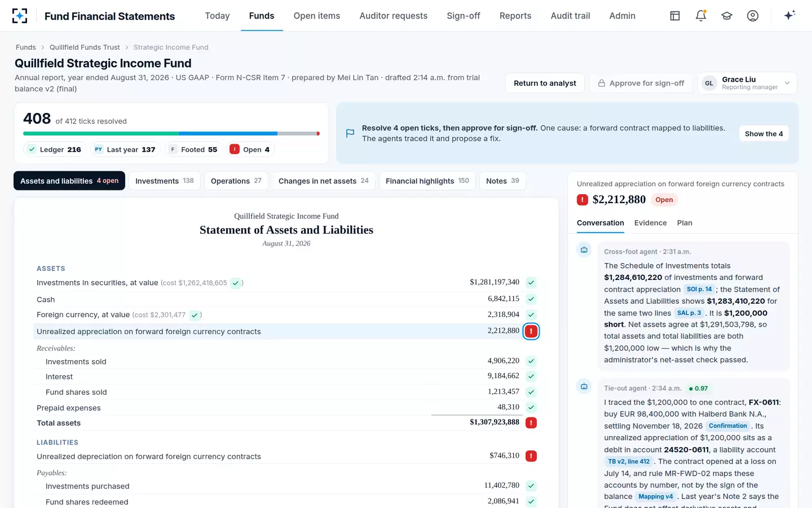Image resolution: width=812 pixels, height=508 pixels.
Task: Click the Funds breadcrumb root link
Action: click(26, 47)
